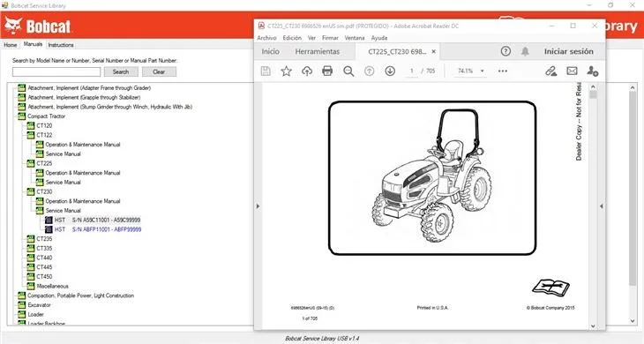Click the Save icon in Acrobat toolbar
The width and height of the screenshot is (644, 344).
pyautogui.click(x=266, y=71)
